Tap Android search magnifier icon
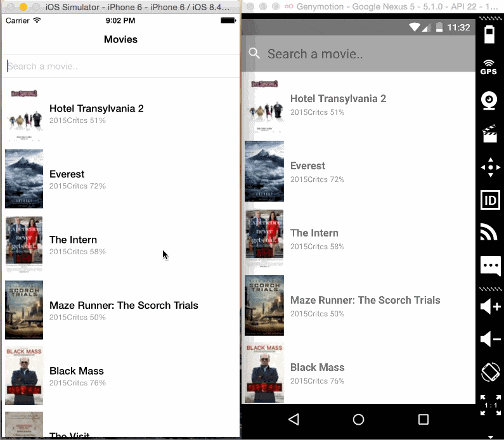Viewport: 504px width, 440px height. pos(254,53)
